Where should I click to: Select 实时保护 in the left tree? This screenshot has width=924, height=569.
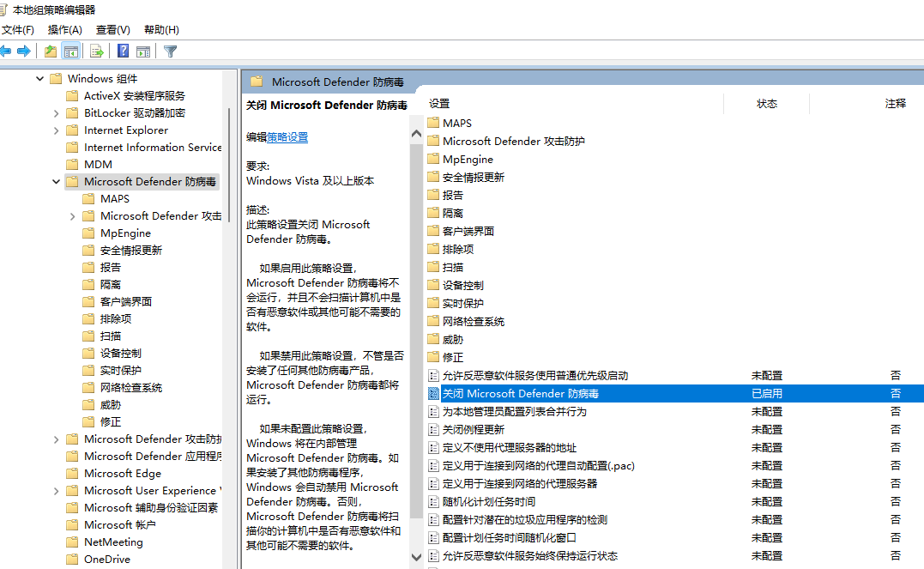pos(120,370)
